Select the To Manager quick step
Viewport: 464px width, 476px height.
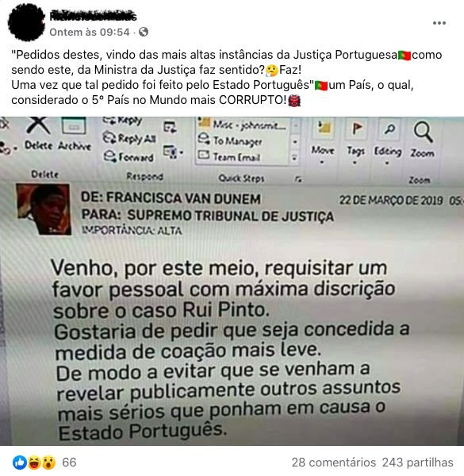click(230, 140)
